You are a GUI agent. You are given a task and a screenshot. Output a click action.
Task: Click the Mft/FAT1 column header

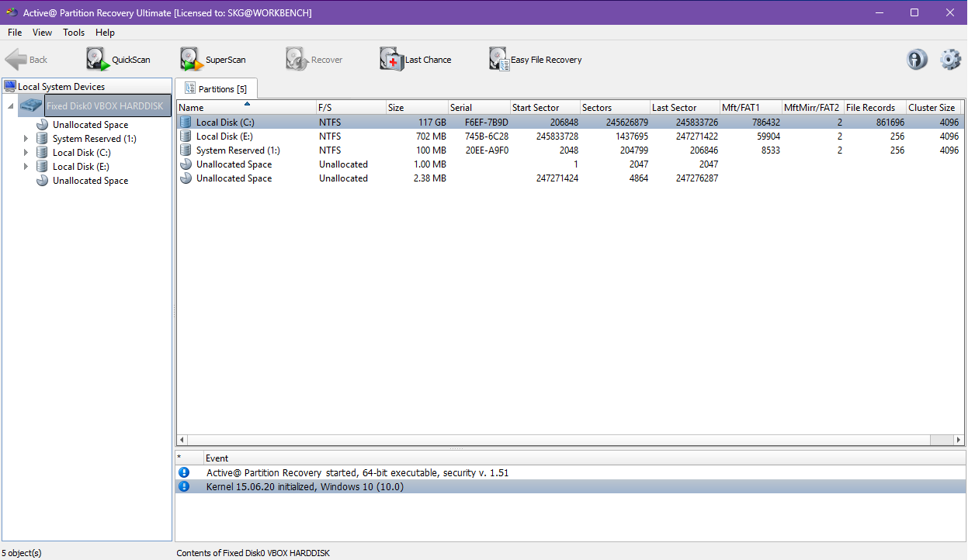pyautogui.click(x=751, y=108)
